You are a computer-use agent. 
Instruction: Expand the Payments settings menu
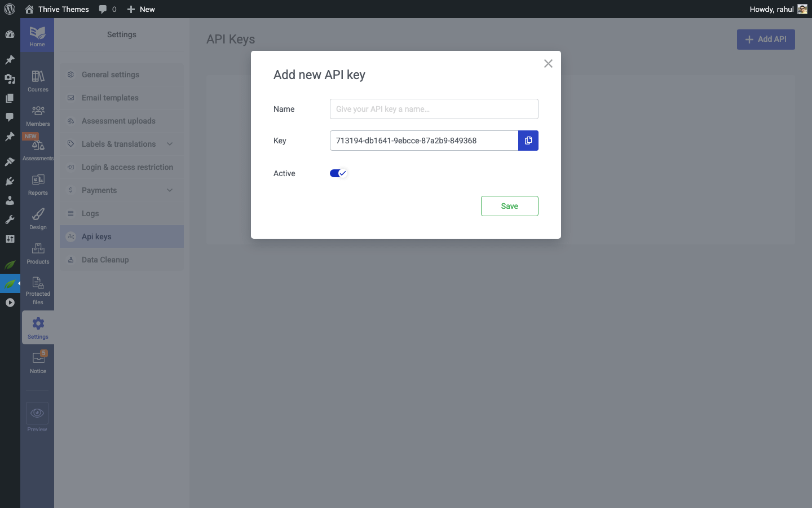coord(99,190)
